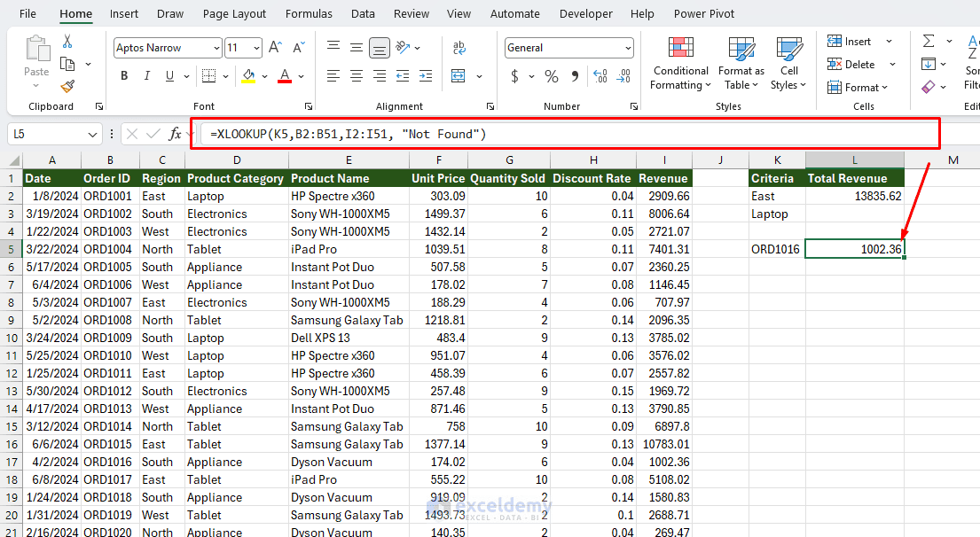This screenshot has height=537, width=980.
Task: Open the Font Color dropdown arrow
Action: tap(302, 76)
